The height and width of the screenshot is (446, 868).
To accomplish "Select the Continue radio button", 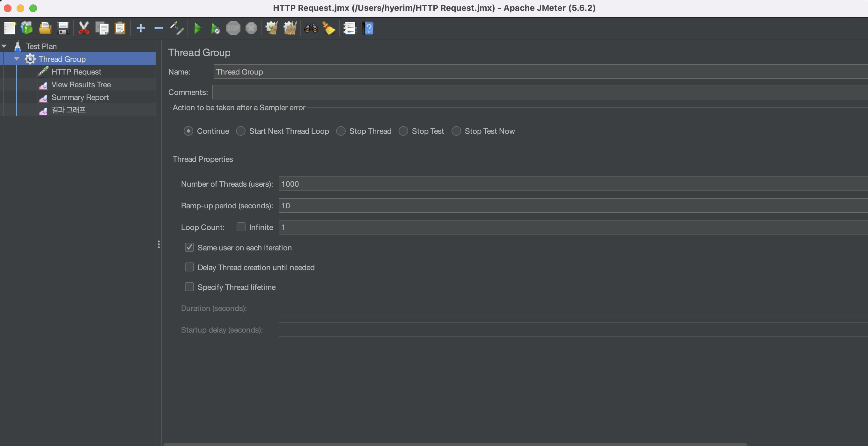I will coord(188,131).
